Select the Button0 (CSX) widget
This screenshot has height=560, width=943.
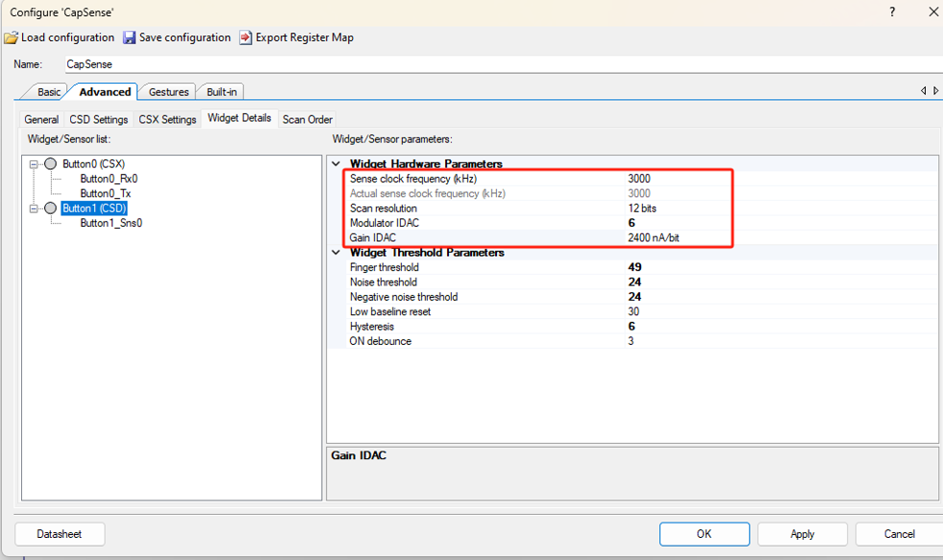[x=94, y=164]
